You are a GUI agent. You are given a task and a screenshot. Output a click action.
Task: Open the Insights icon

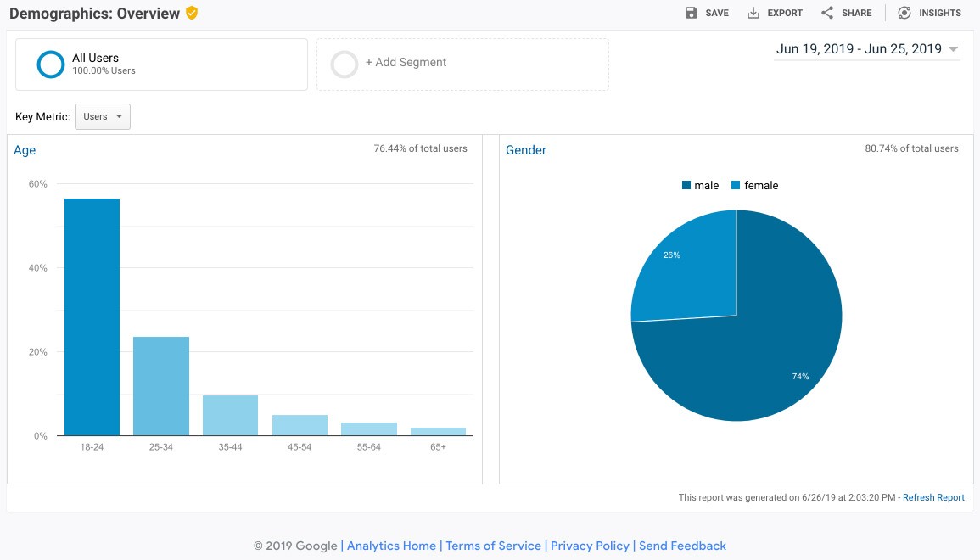click(x=904, y=13)
